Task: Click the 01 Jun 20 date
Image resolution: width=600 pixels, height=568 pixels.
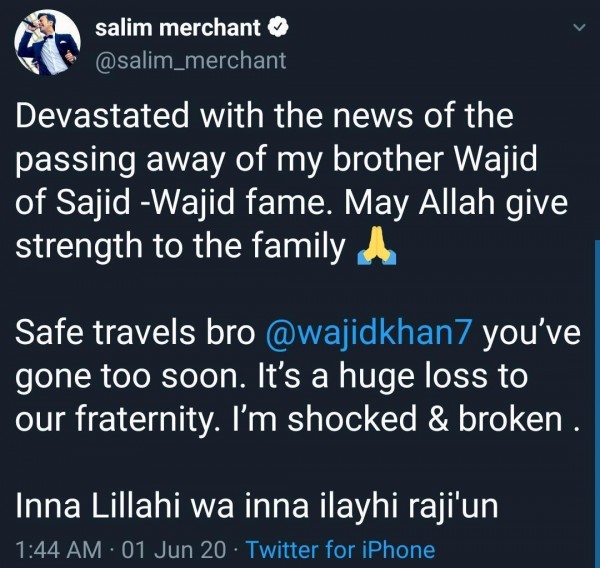Action: [174, 550]
